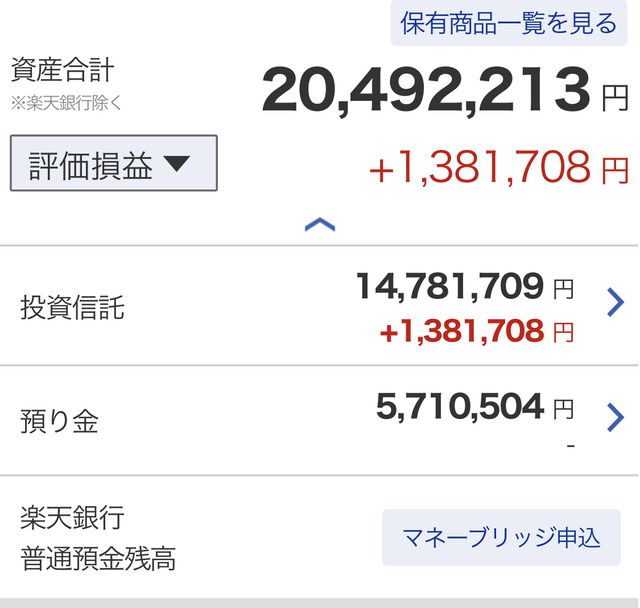
Task: Collapse the asset breakdown with the blue caret
Action: tap(319, 225)
